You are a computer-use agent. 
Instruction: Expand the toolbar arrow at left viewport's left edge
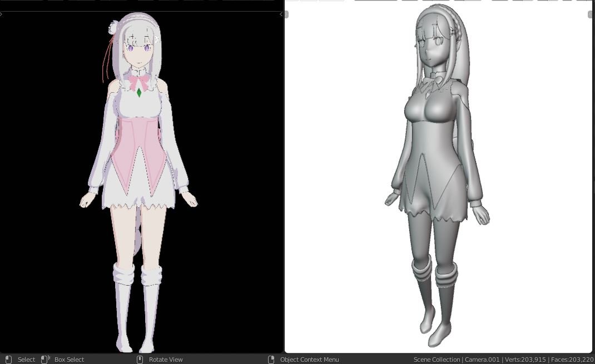click(1, 14)
